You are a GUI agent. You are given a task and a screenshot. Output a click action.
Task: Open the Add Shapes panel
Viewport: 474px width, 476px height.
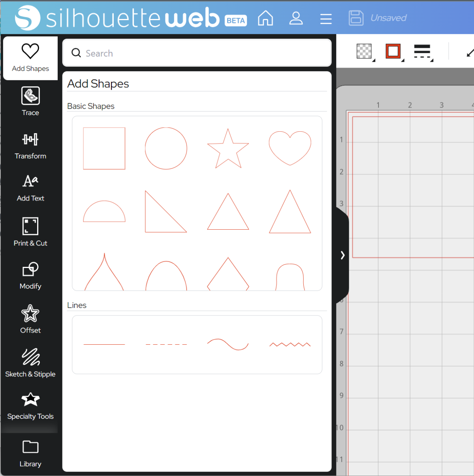pyautogui.click(x=30, y=58)
